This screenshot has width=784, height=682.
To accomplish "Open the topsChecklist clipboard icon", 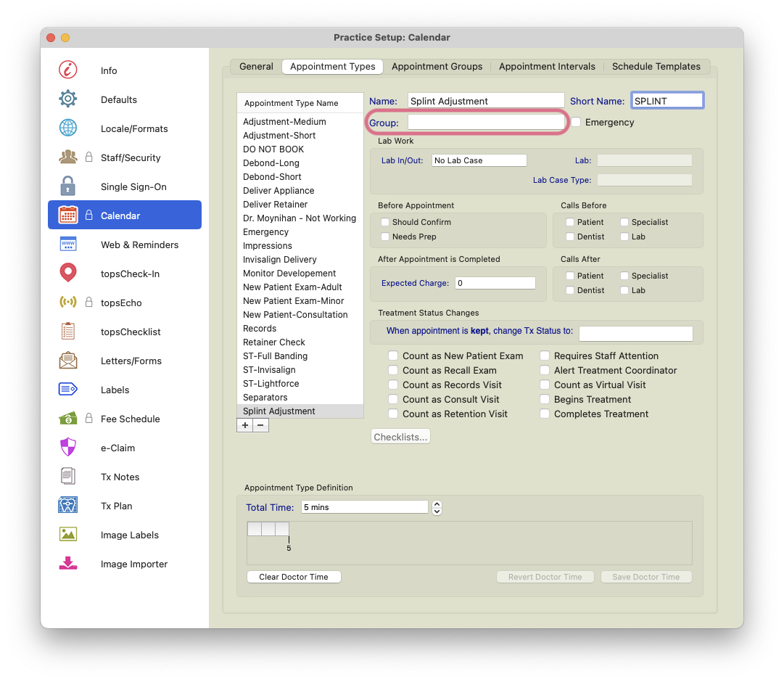I will pos(68,331).
